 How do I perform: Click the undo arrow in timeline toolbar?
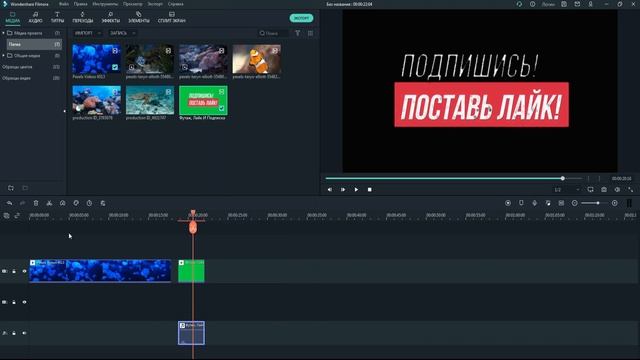click(x=9, y=203)
